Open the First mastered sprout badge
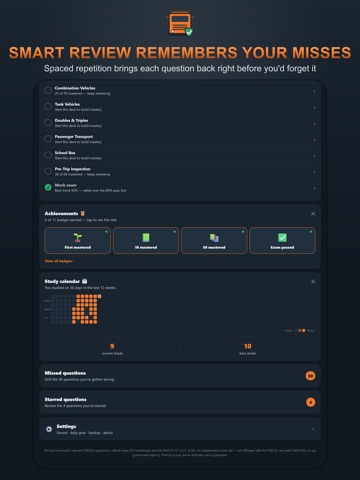This screenshot has width=360, height=480. coord(77,240)
